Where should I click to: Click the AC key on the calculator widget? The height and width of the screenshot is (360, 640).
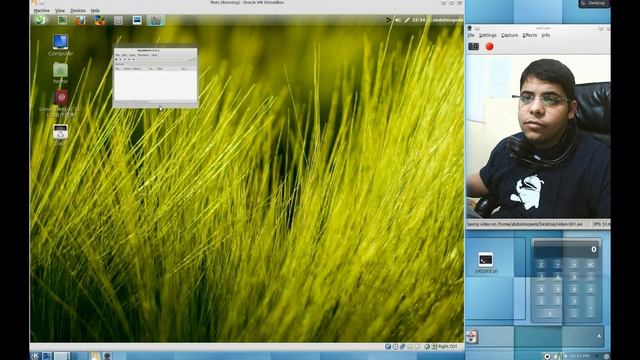pos(590,264)
